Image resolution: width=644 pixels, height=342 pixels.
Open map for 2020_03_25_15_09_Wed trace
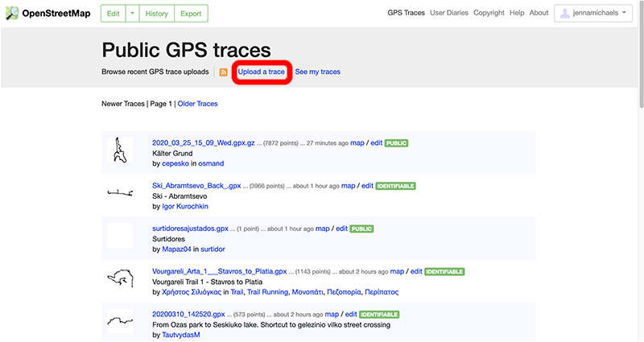pyautogui.click(x=357, y=143)
